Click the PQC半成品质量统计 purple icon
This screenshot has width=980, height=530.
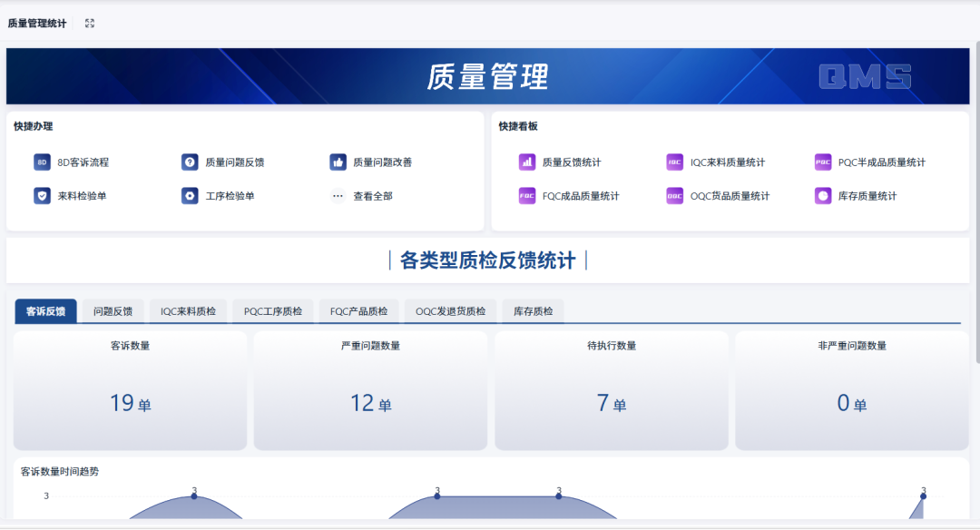point(823,162)
